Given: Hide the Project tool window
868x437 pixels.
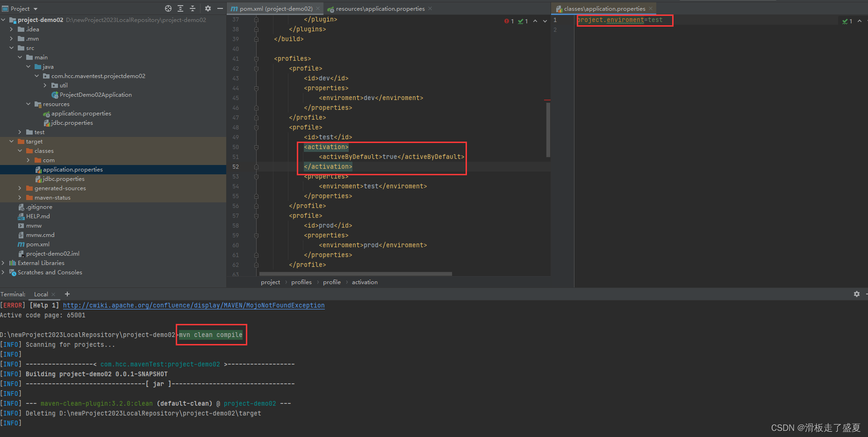Looking at the screenshot, I should (220, 8).
